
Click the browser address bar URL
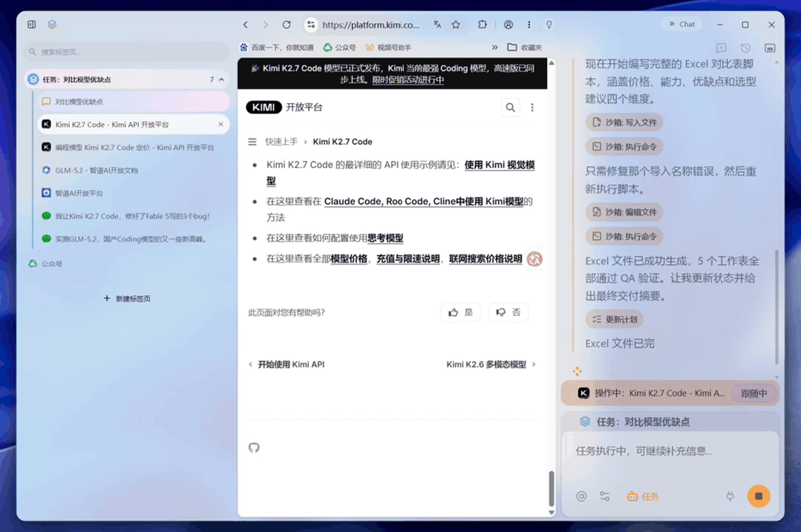click(371, 24)
